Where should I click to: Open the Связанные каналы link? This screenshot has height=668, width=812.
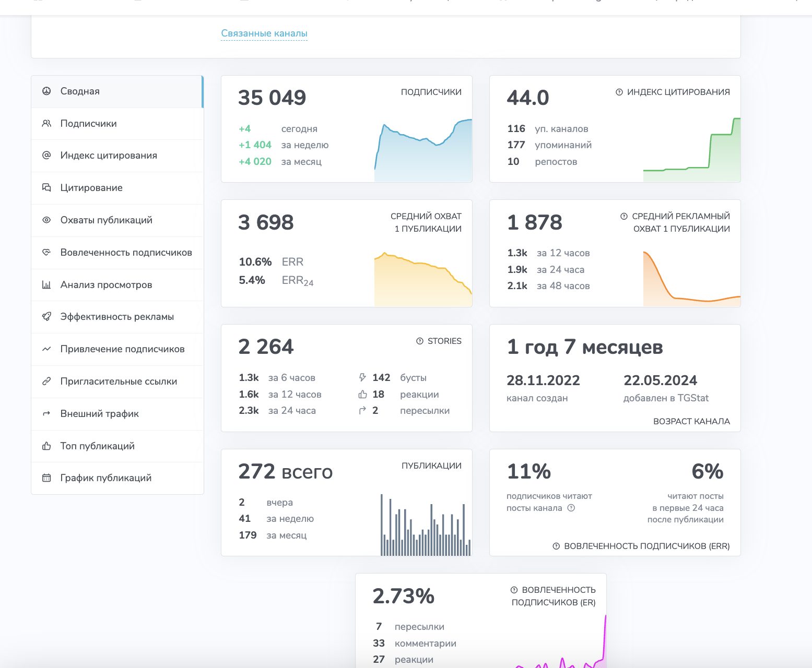click(264, 33)
